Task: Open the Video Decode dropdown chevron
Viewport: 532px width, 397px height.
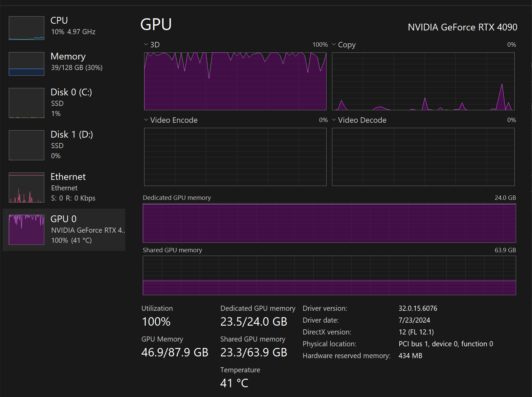Action: pos(334,120)
